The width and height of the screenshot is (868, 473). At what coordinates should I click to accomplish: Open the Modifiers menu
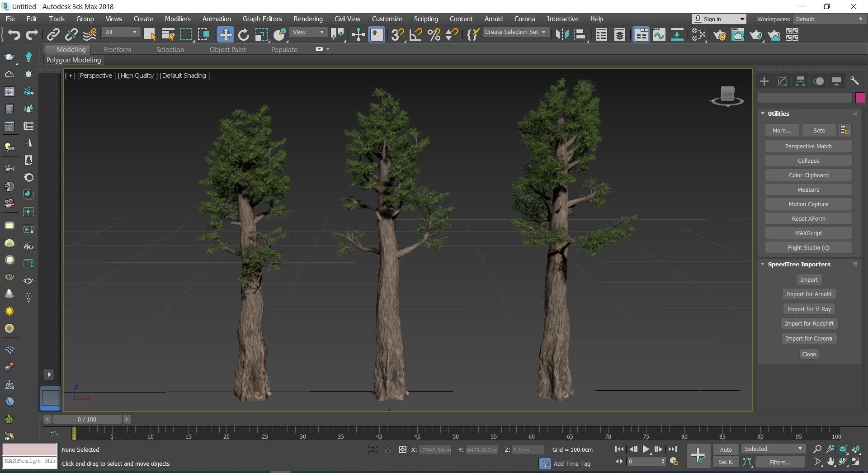coord(177,19)
